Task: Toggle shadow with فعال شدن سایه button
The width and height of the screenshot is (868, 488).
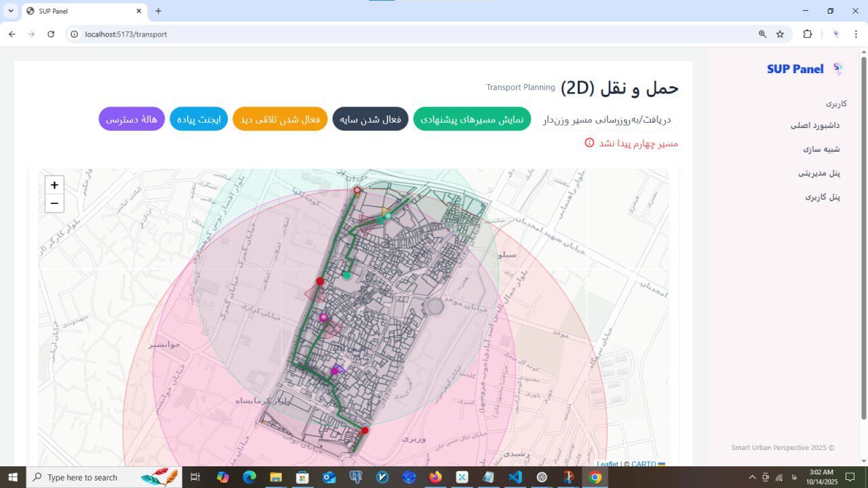Action: (x=370, y=119)
